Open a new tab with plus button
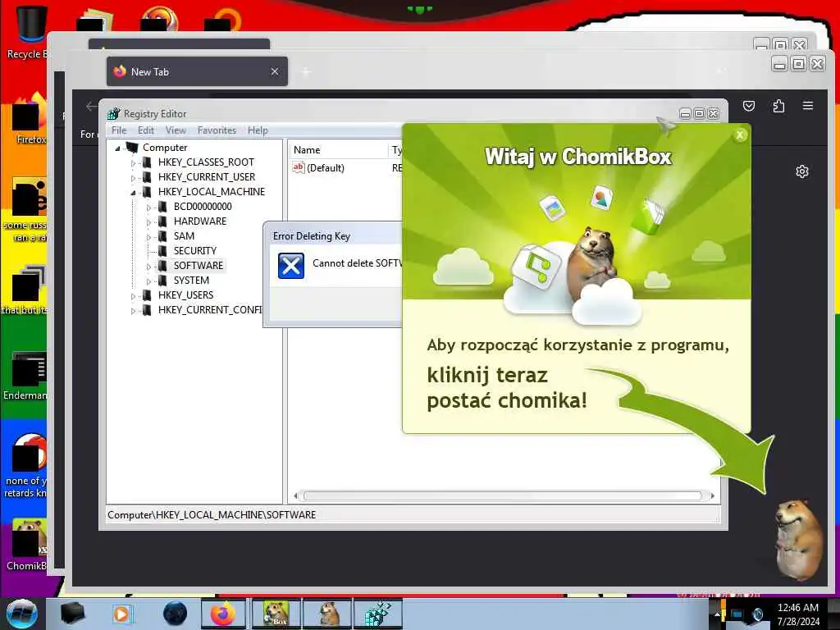This screenshot has width=840, height=630. click(x=306, y=72)
